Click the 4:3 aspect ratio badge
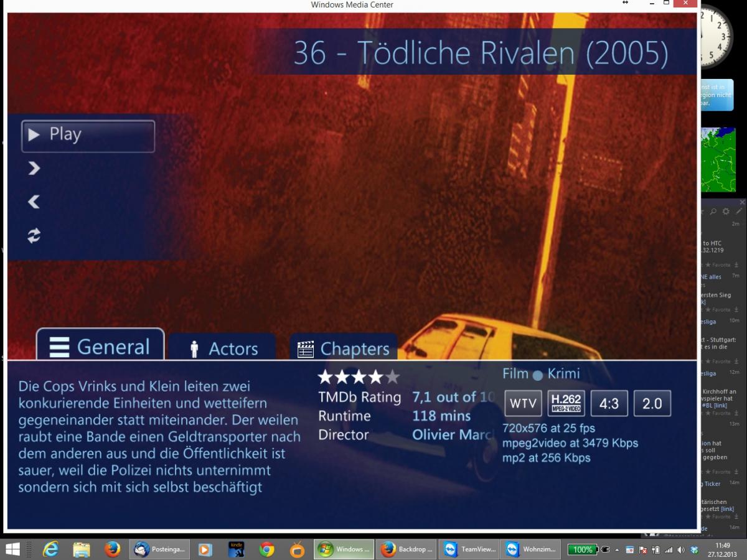Image resolution: width=747 pixels, height=560 pixels. (x=609, y=403)
